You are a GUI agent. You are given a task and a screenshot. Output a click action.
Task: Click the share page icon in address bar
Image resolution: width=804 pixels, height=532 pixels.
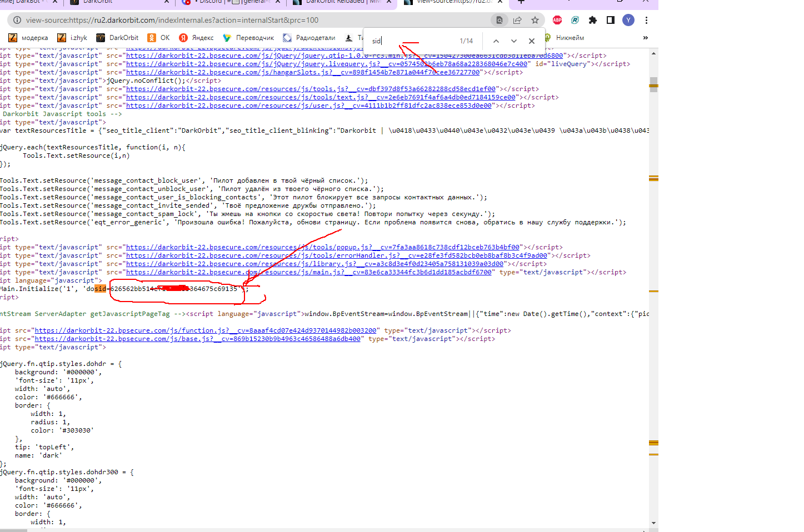coord(517,20)
